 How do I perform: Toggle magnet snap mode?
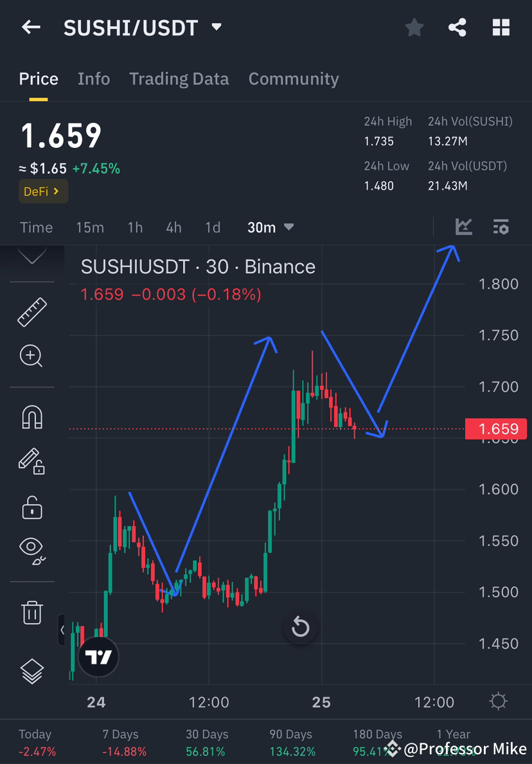click(32, 417)
